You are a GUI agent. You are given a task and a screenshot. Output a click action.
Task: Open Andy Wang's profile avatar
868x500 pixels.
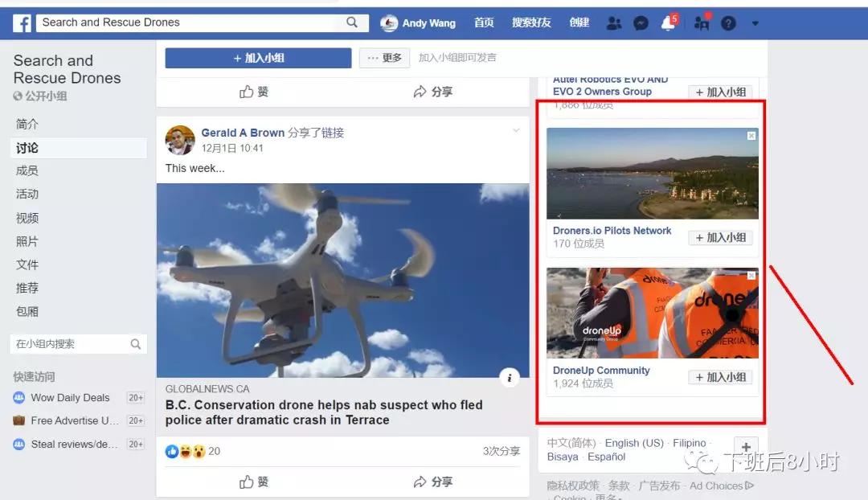(x=389, y=23)
